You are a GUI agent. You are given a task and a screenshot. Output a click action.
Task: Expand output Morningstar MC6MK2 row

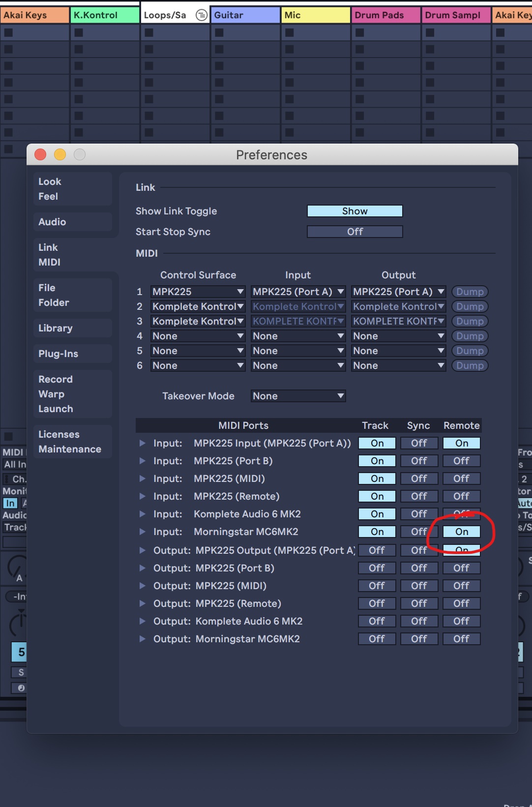tap(142, 639)
